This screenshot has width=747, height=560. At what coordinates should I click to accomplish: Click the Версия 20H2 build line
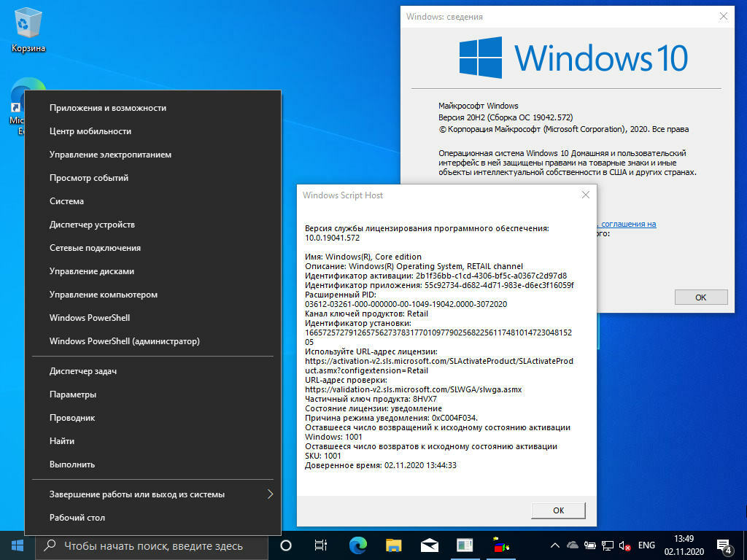point(506,117)
